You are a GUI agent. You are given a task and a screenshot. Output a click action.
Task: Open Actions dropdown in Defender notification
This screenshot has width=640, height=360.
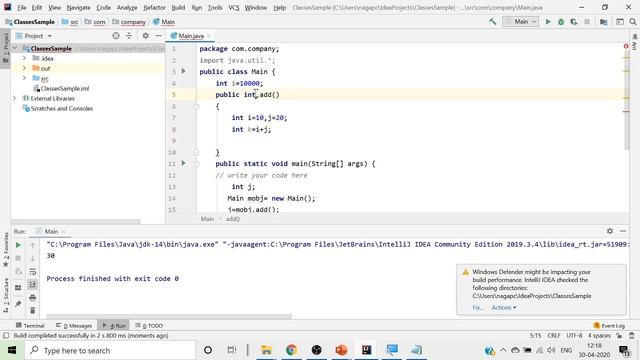pyautogui.click(x=504, y=307)
